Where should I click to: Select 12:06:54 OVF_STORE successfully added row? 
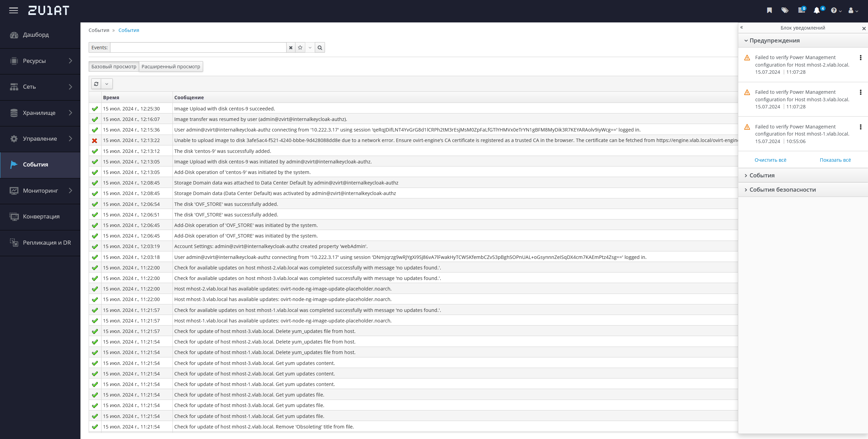coord(413,204)
